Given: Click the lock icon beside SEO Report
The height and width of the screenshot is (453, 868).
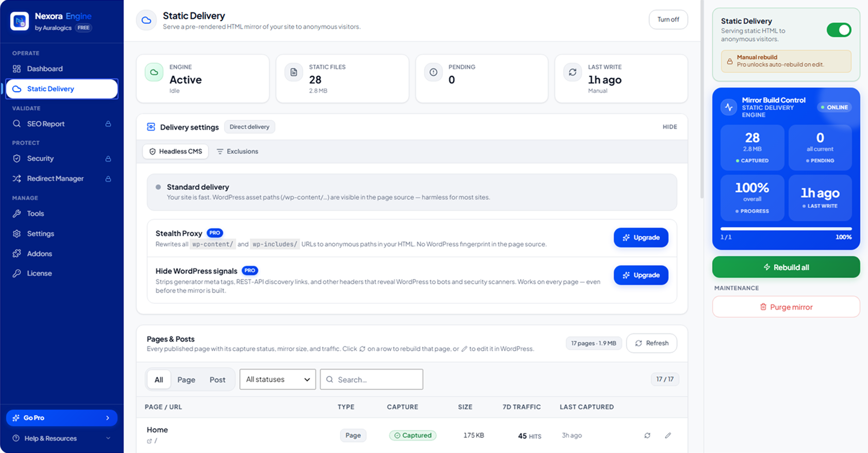Looking at the screenshot, I should (x=108, y=124).
